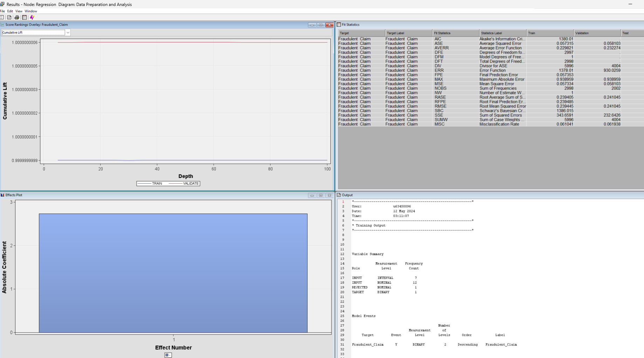644x358 pixels.
Task: Click the VALIDATE legend entry
Action: point(191,183)
